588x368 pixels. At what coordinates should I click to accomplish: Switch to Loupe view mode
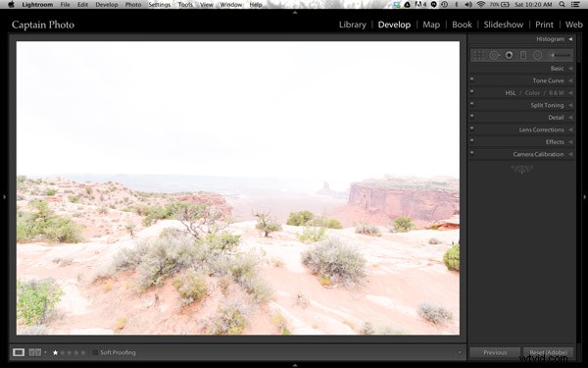click(19, 352)
